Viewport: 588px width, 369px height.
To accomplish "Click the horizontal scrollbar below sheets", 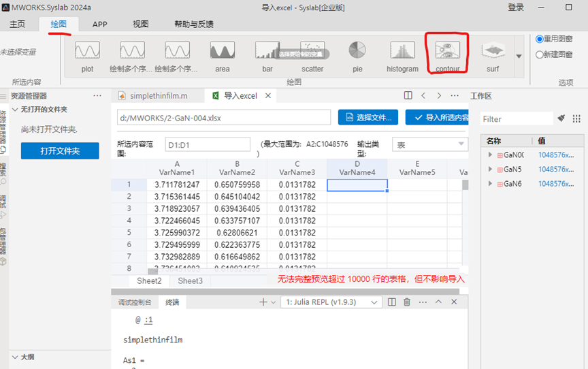I will point(285,291).
